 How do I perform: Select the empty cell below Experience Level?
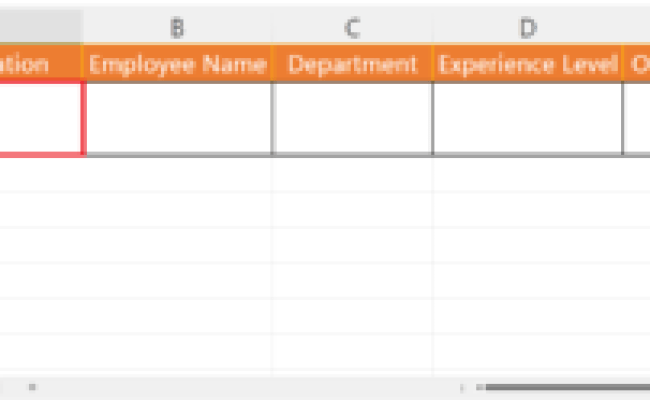(x=528, y=118)
